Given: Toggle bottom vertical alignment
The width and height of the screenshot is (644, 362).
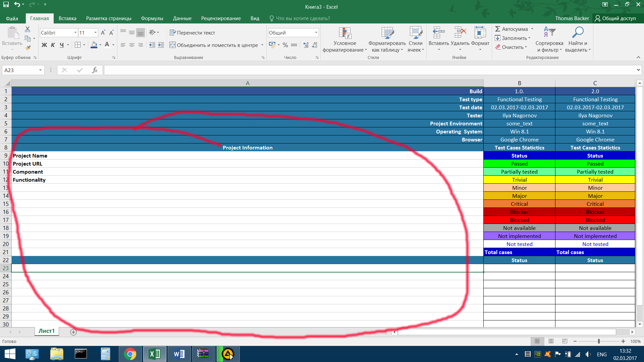Looking at the screenshot, I should [x=141, y=33].
